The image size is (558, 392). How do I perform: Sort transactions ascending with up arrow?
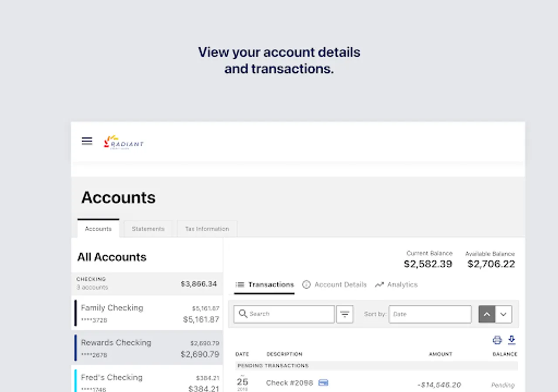click(487, 314)
